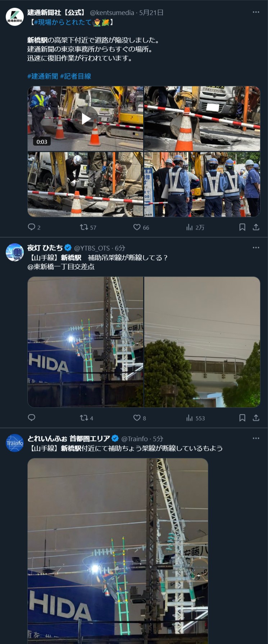Open more options for 建通新聞社 tweet
268x644 pixels.
pyautogui.click(x=256, y=12)
